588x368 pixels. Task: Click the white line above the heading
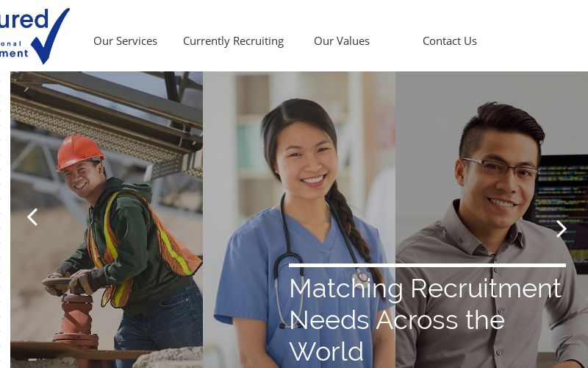[428, 266]
